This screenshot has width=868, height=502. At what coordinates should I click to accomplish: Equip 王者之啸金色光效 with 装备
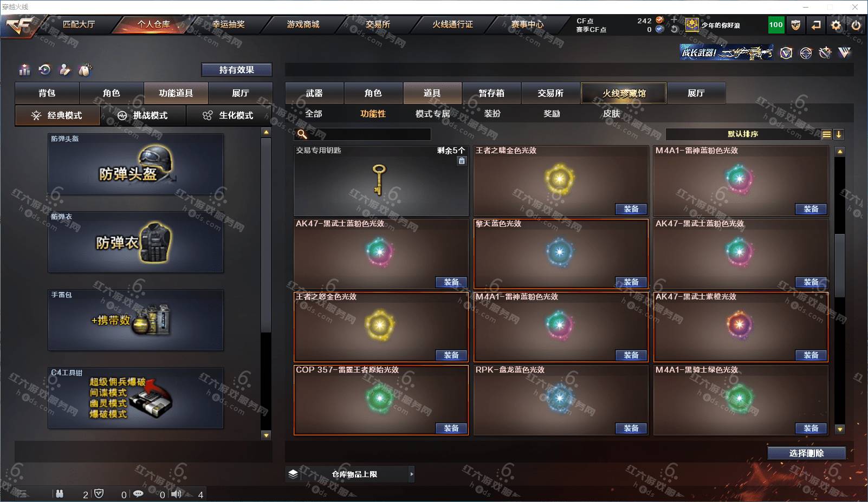[x=631, y=209]
